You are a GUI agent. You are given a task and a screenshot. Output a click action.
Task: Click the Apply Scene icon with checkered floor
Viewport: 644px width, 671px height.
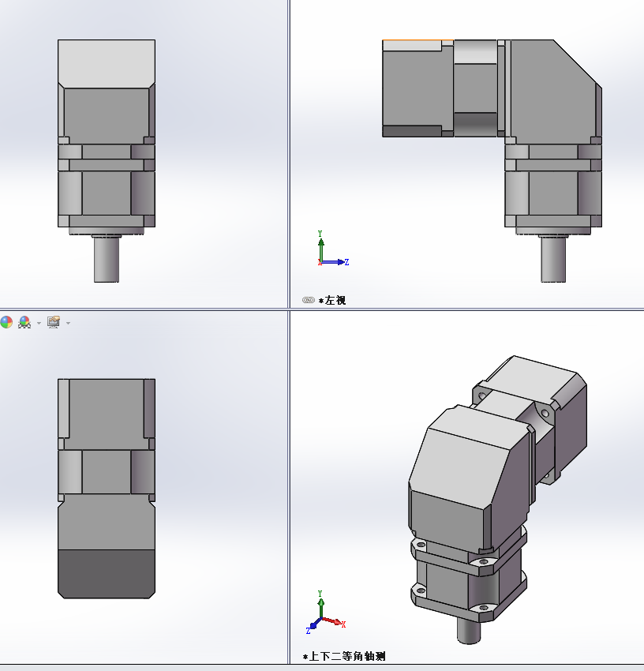(x=24, y=322)
